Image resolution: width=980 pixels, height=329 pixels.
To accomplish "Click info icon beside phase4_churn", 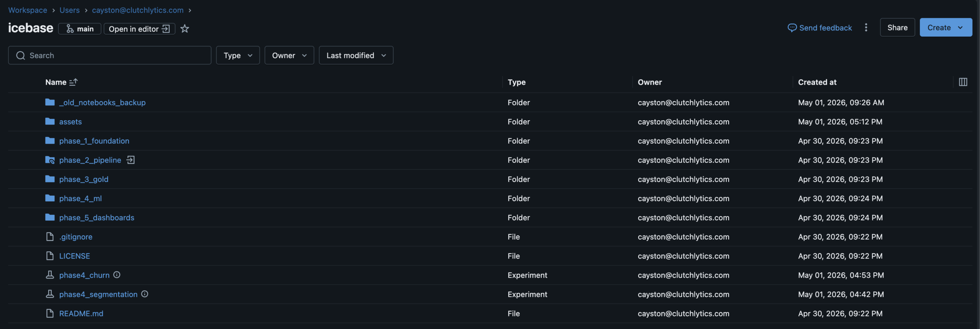I will [117, 275].
